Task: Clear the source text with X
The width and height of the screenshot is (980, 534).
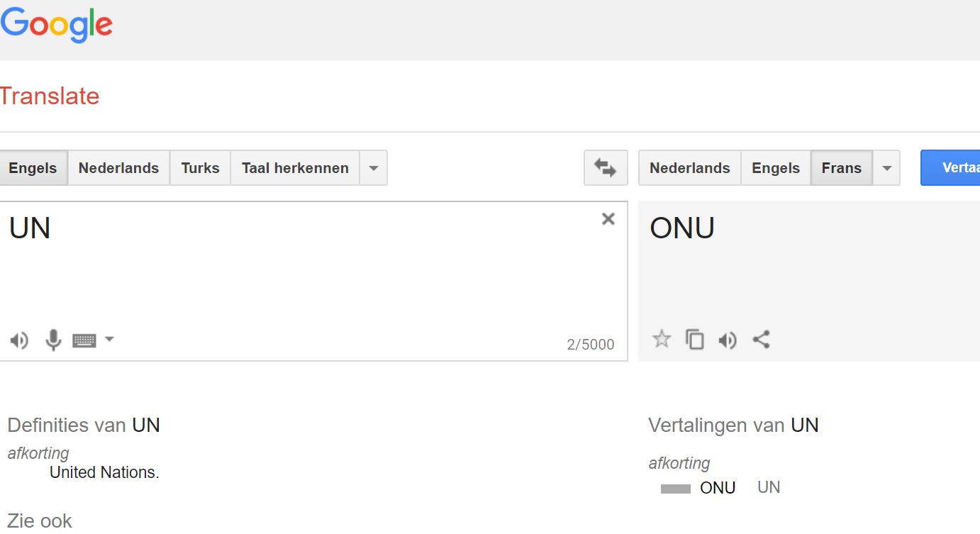Action: coord(608,219)
